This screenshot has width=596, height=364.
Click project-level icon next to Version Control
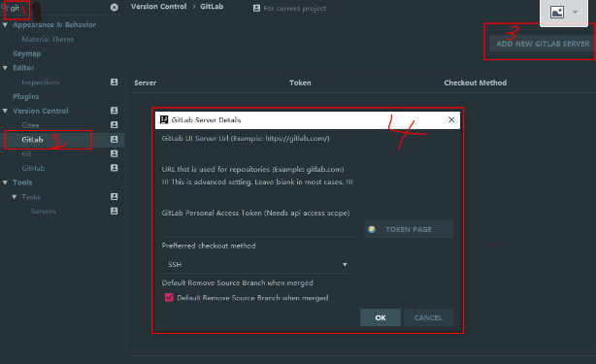114,111
